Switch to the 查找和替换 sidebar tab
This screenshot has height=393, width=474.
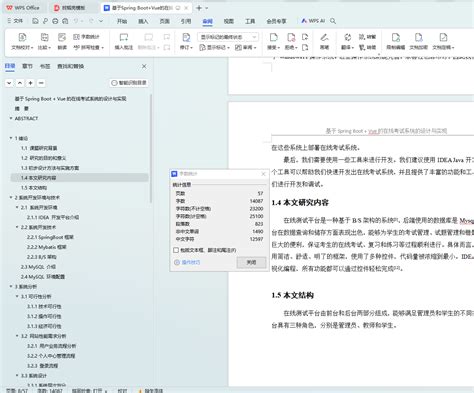[70, 66]
